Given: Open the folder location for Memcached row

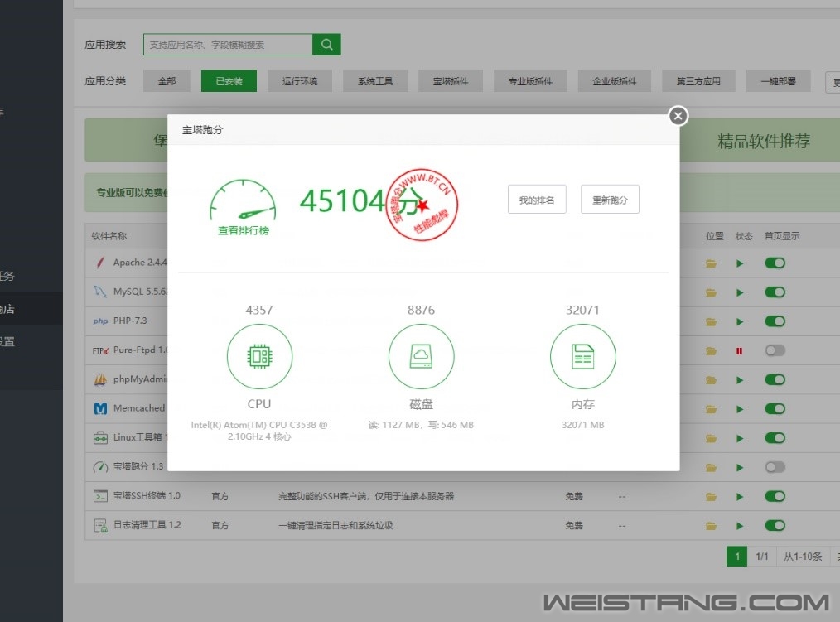Looking at the screenshot, I should (x=711, y=409).
